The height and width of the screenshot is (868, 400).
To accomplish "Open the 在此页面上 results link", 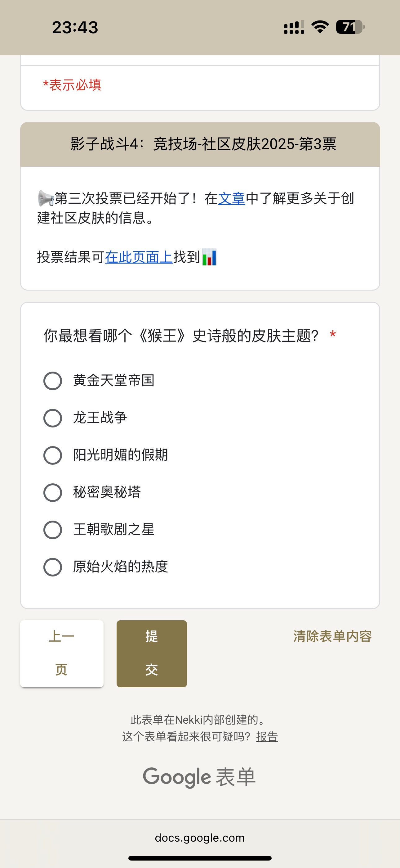I will click(139, 257).
